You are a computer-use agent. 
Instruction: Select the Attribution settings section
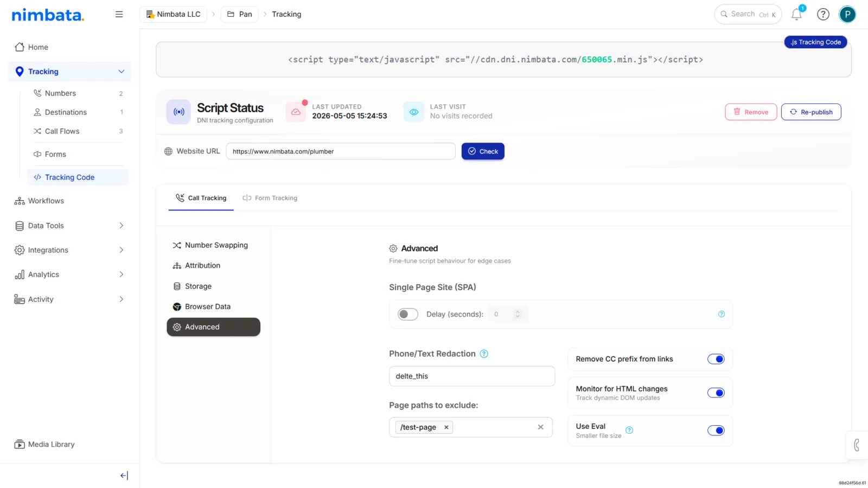coord(213,266)
